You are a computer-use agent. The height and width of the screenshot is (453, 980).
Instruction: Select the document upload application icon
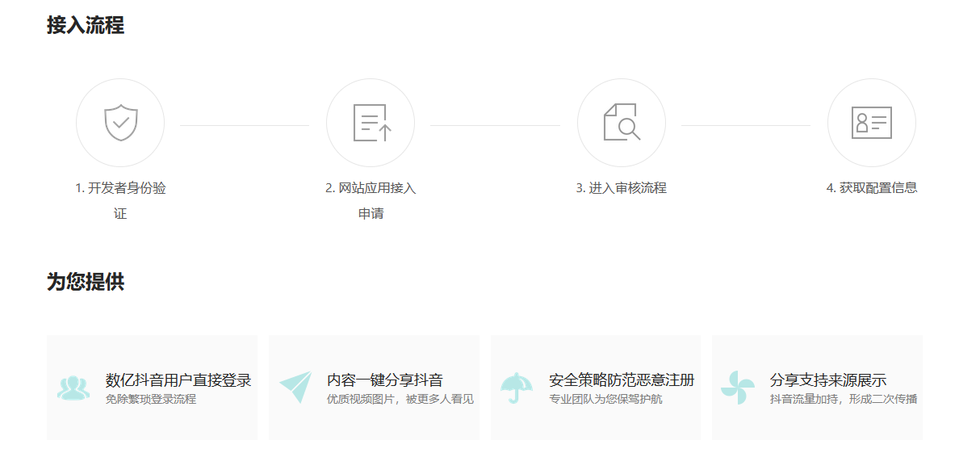click(x=371, y=123)
